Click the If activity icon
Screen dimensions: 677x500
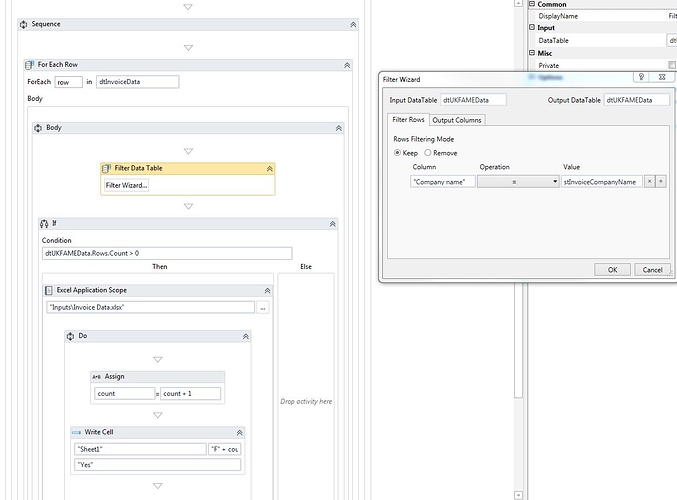point(44,224)
